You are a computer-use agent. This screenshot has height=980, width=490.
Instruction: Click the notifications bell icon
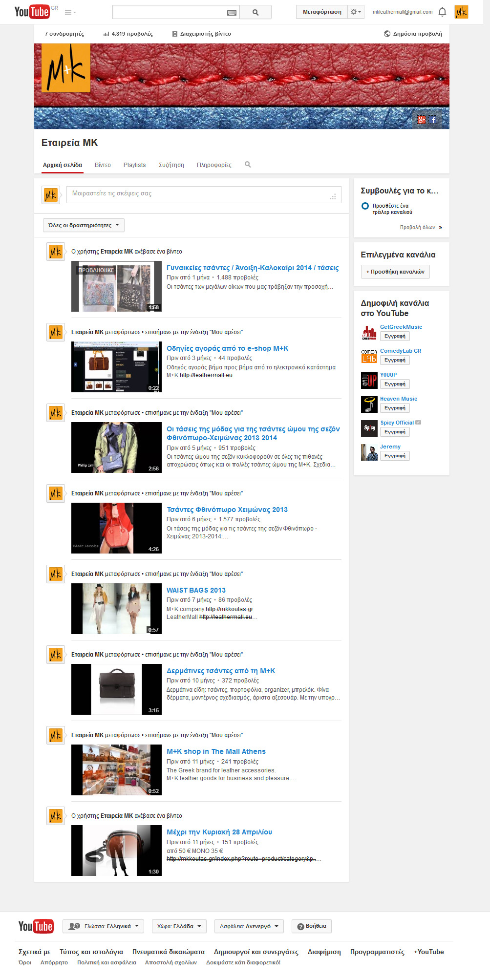coord(442,12)
